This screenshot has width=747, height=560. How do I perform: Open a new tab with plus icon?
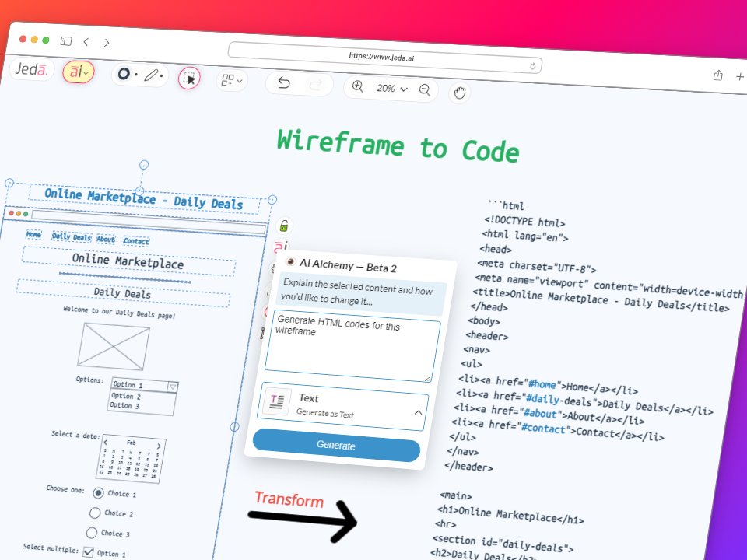coord(740,76)
